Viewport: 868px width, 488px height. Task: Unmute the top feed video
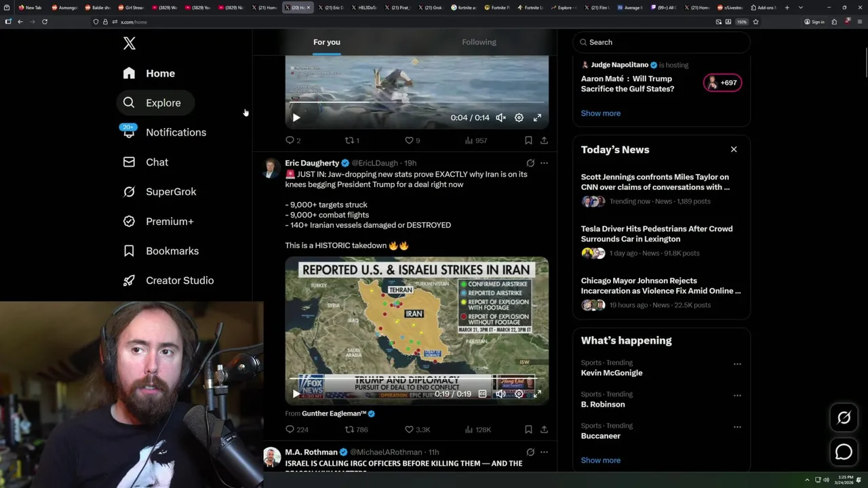pos(500,117)
